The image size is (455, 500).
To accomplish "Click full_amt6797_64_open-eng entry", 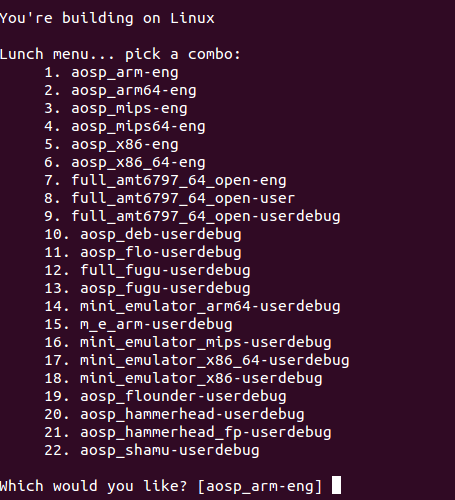I will (x=179, y=181).
